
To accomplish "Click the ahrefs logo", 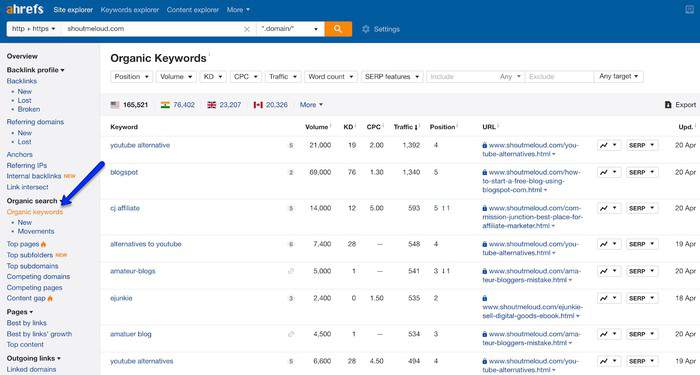I will pos(25,9).
